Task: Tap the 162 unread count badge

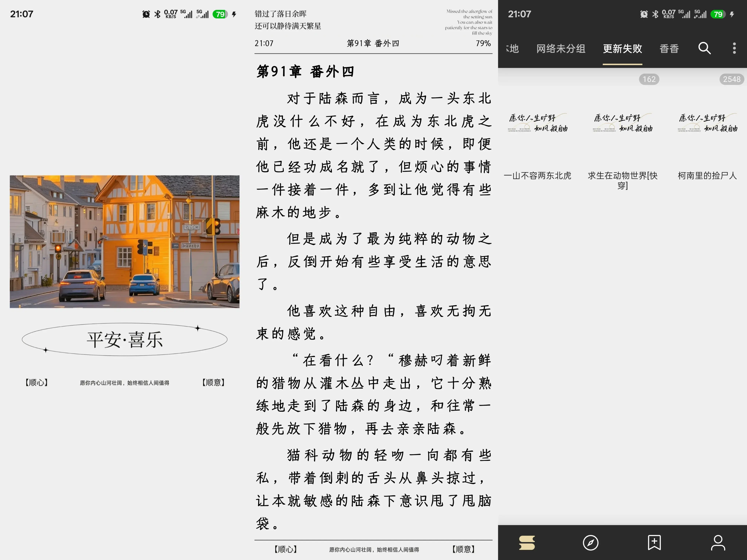Action: click(649, 79)
